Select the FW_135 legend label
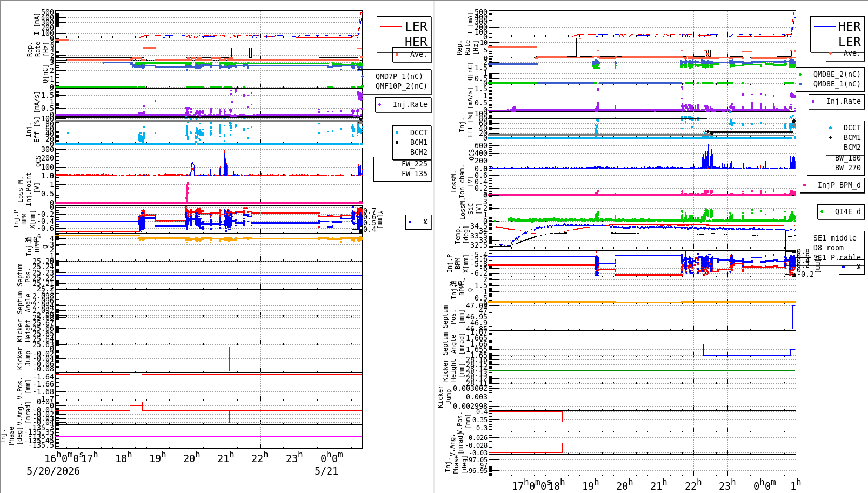 pyautogui.click(x=414, y=174)
